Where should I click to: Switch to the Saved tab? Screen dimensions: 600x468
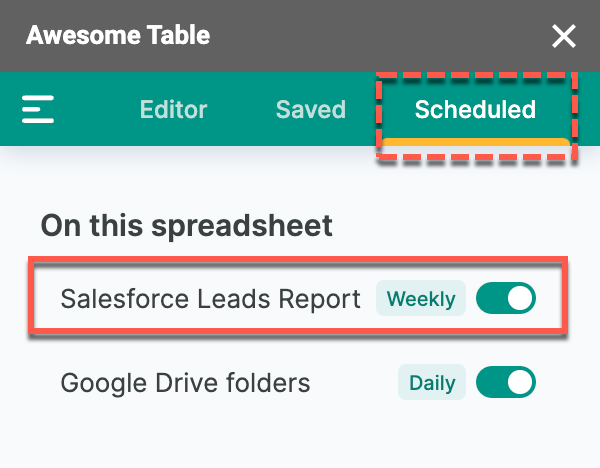tap(311, 109)
